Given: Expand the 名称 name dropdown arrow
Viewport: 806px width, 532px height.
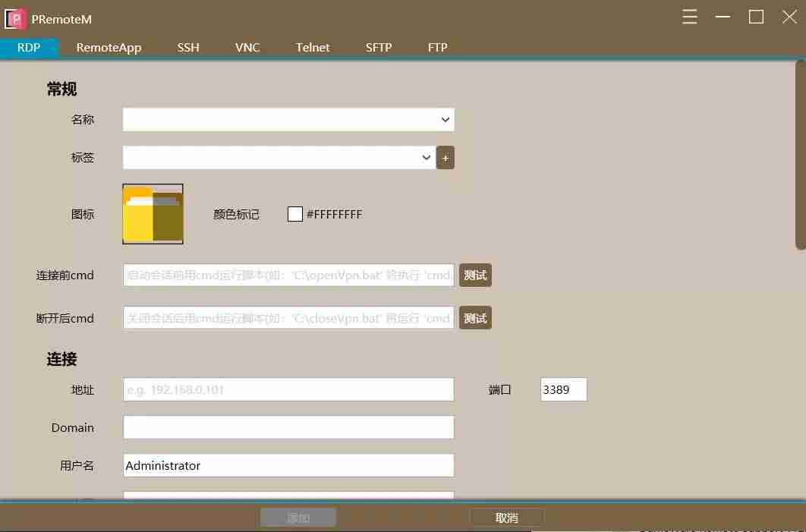Looking at the screenshot, I should click(x=446, y=120).
